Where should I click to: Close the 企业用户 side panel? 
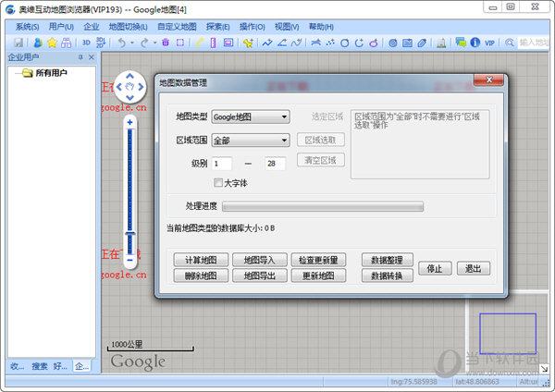coord(92,57)
